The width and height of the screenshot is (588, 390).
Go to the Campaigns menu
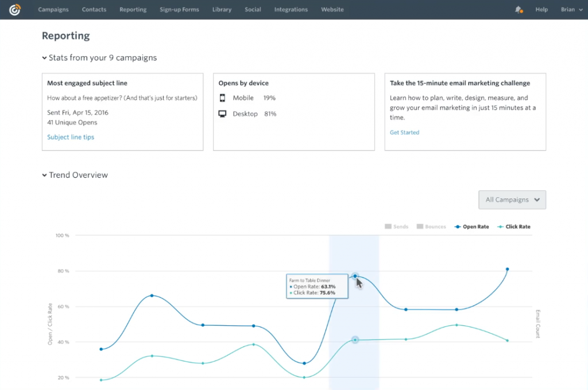(x=53, y=10)
